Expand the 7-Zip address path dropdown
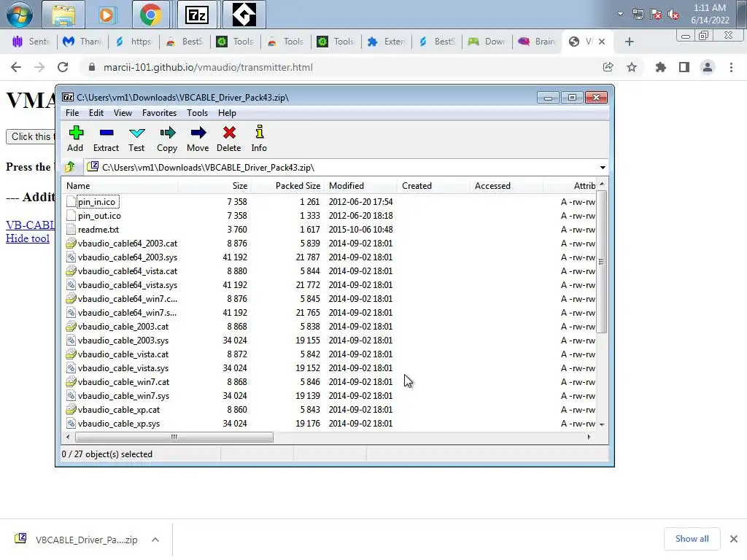The height and width of the screenshot is (560, 747). tap(603, 167)
